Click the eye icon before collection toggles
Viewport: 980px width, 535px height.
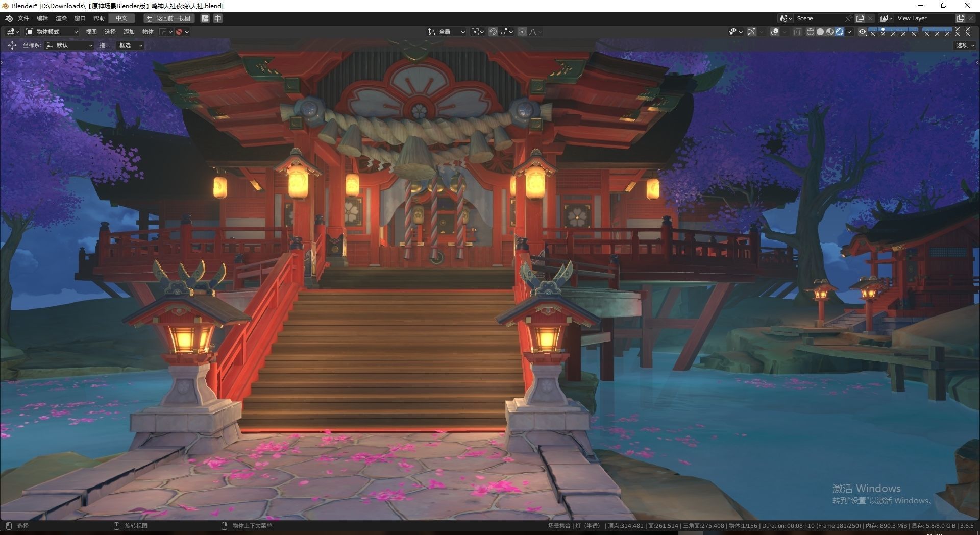click(862, 32)
